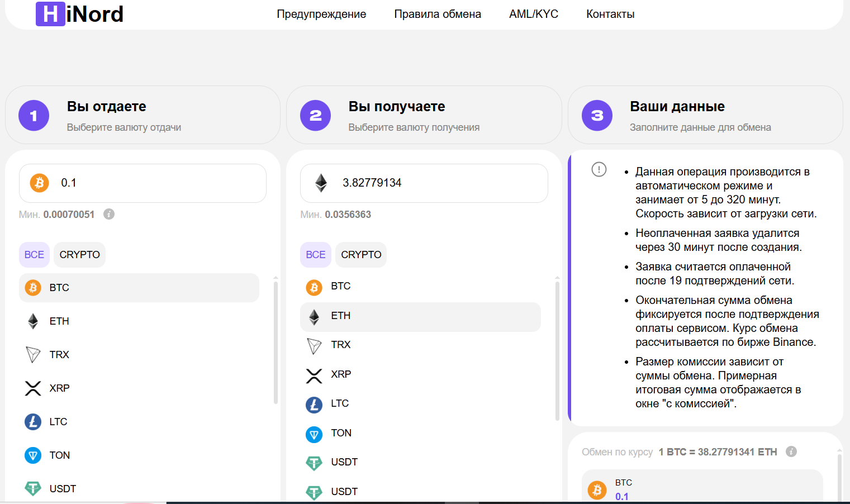This screenshot has width=850, height=504.
Task: Pick TRX icon in the receive currency list
Action: coord(314,346)
